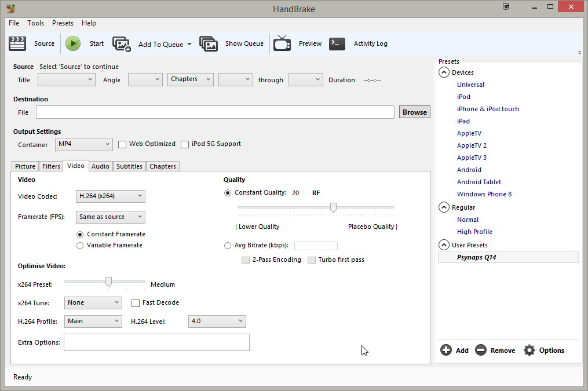Switch to the Subtitles tab

(x=129, y=166)
